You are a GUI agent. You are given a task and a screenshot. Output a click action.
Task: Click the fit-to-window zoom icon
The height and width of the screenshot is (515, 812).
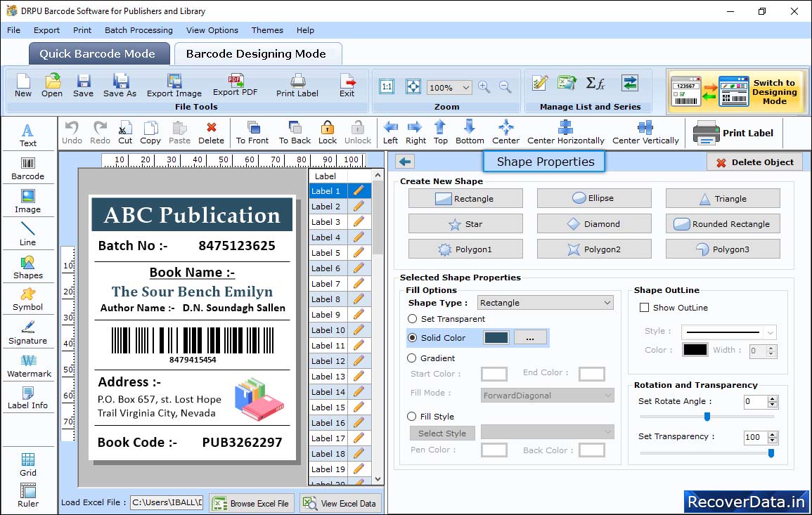[413, 86]
